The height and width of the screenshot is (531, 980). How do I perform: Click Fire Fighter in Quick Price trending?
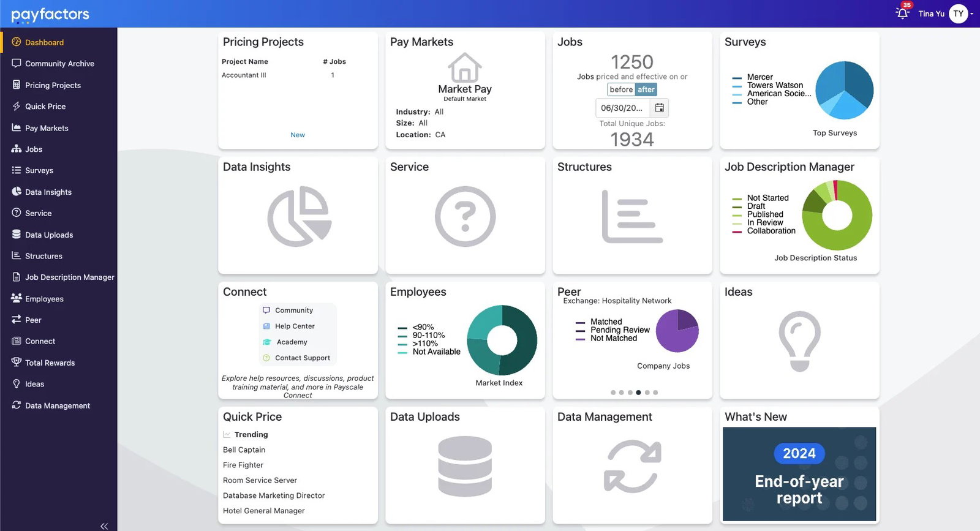pos(243,465)
